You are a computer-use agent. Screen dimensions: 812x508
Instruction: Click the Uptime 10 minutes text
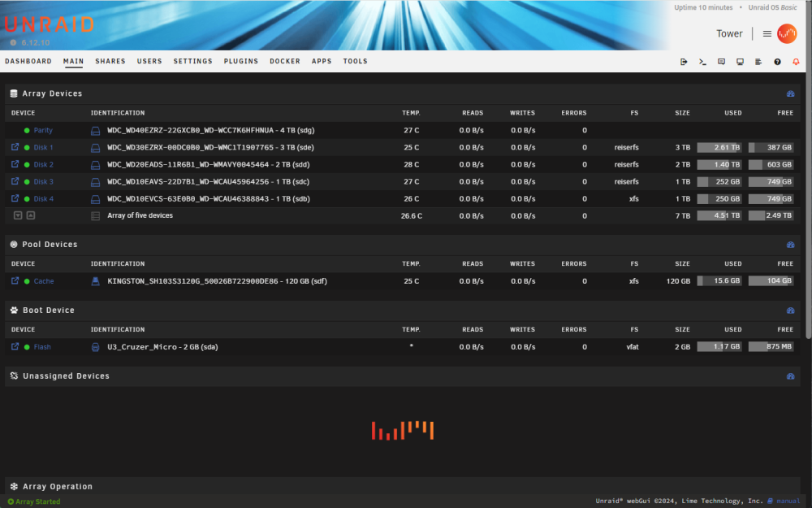pyautogui.click(x=703, y=8)
